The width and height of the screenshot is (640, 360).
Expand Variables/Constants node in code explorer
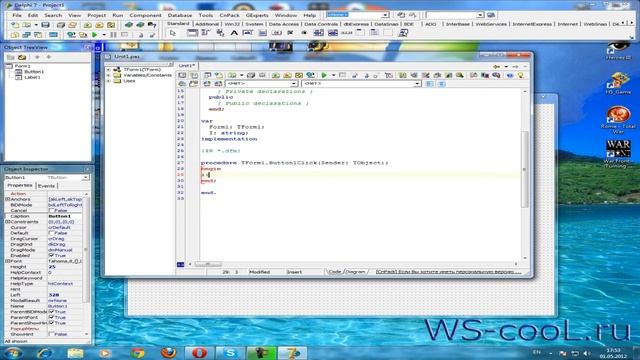coord(109,76)
